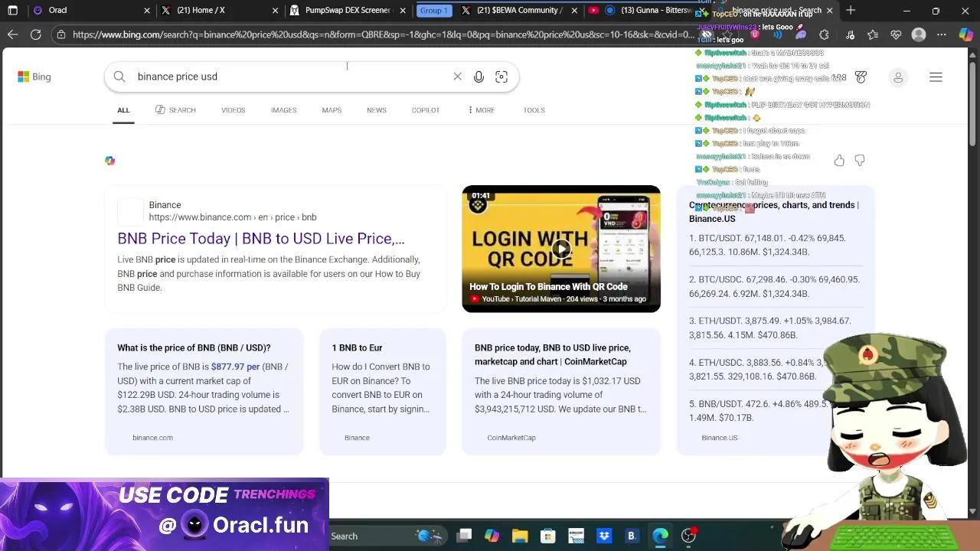Viewport: 980px width, 551px height.
Task: Click the binance.com source label
Action: 152,438
